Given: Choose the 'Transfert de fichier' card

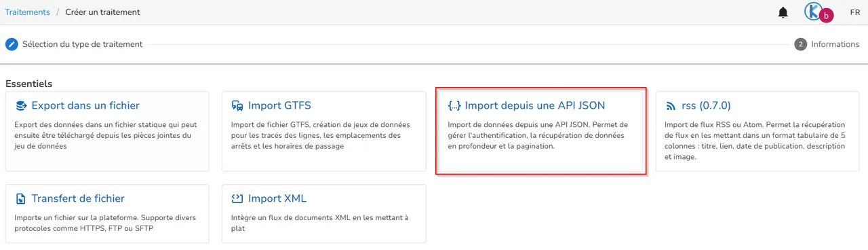Looking at the screenshot, I should [107, 213].
